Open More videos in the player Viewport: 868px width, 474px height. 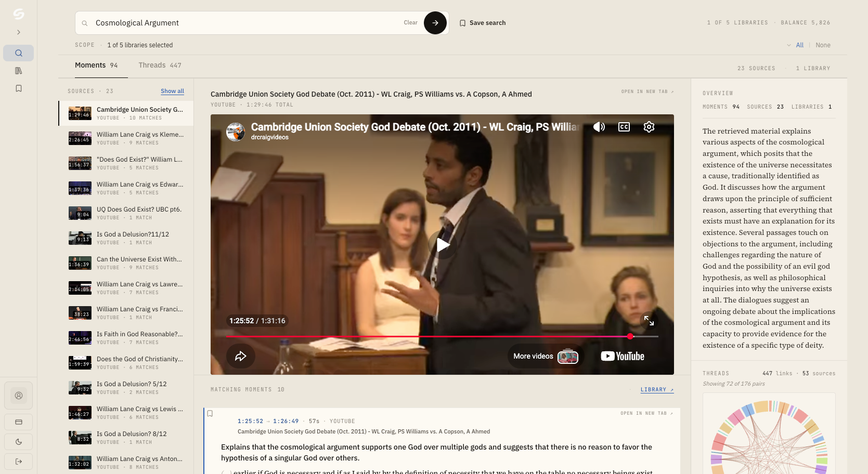click(x=546, y=357)
